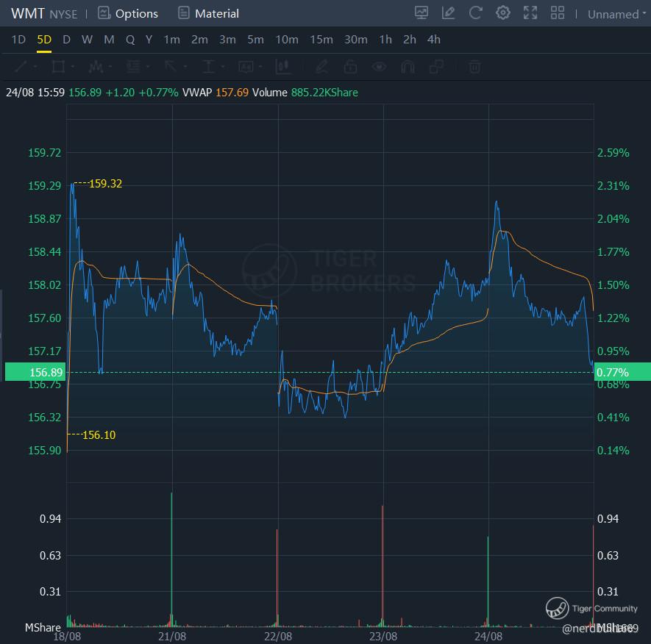Select the 15m interval

[321, 40]
